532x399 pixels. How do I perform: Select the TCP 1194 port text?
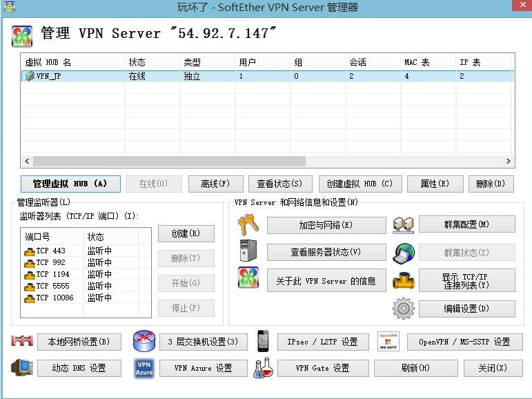[52, 274]
